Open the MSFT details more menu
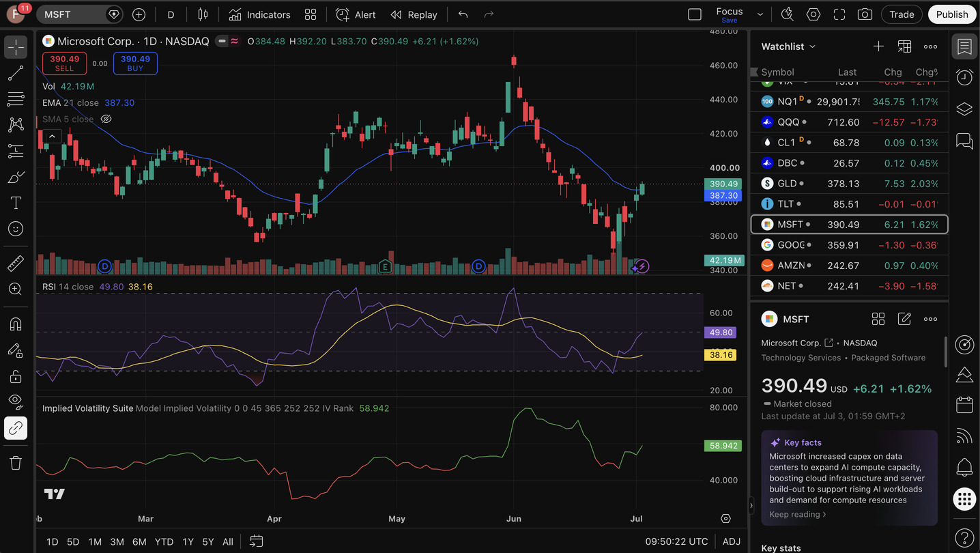Screen dimensions: 980x553 point(930,319)
